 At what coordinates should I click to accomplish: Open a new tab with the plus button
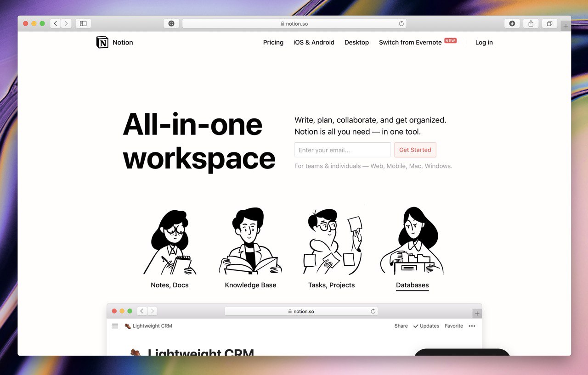pos(566,26)
